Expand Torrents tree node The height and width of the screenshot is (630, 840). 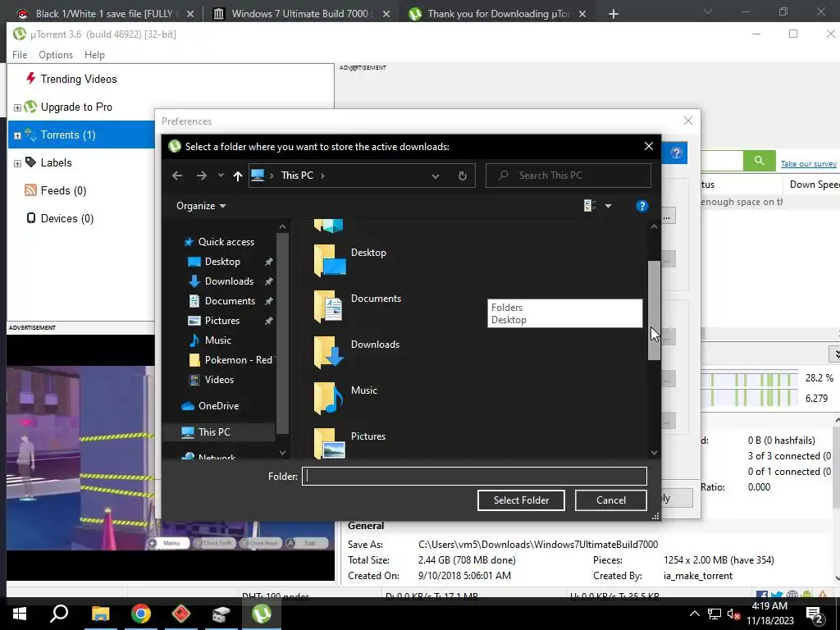pyautogui.click(x=17, y=135)
